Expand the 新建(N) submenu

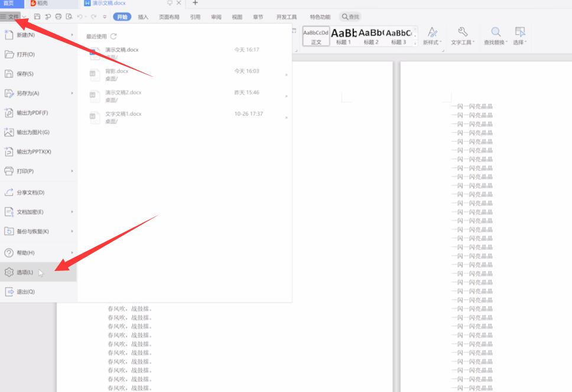(x=38, y=35)
